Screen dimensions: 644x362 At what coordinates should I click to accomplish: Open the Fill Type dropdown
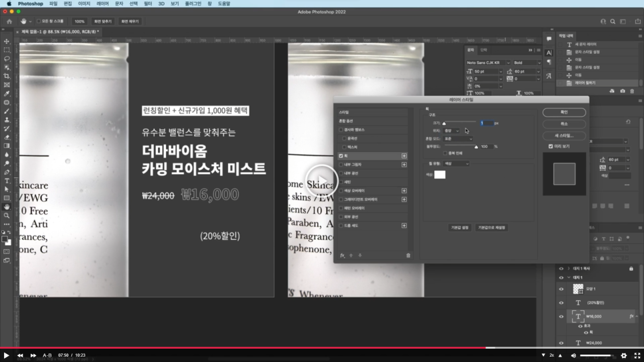point(456,163)
